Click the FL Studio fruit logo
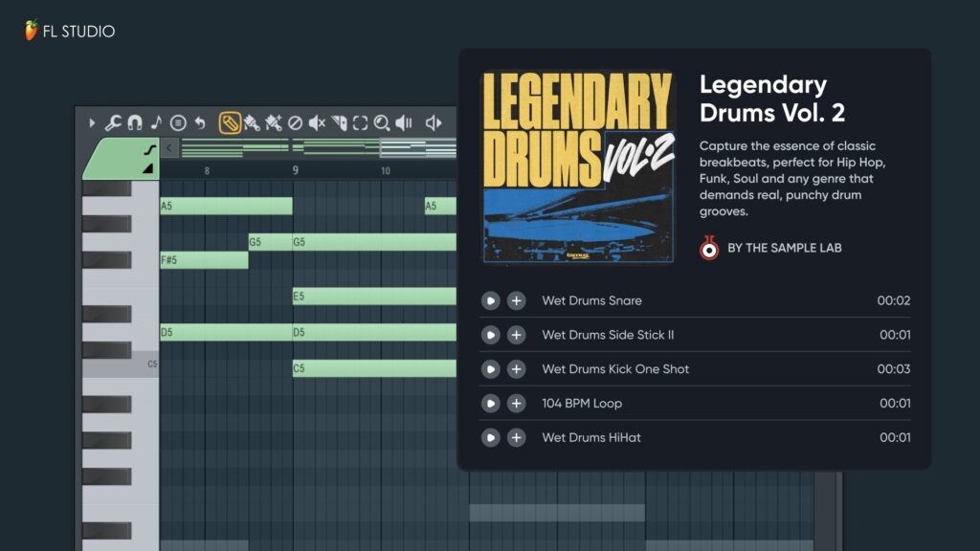The width and height of the screenshot is (980, 551). [31, 30]
